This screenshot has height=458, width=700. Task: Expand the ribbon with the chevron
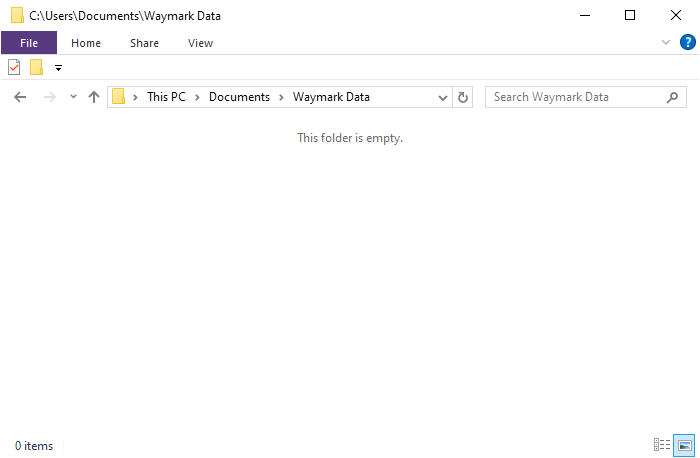666,42
